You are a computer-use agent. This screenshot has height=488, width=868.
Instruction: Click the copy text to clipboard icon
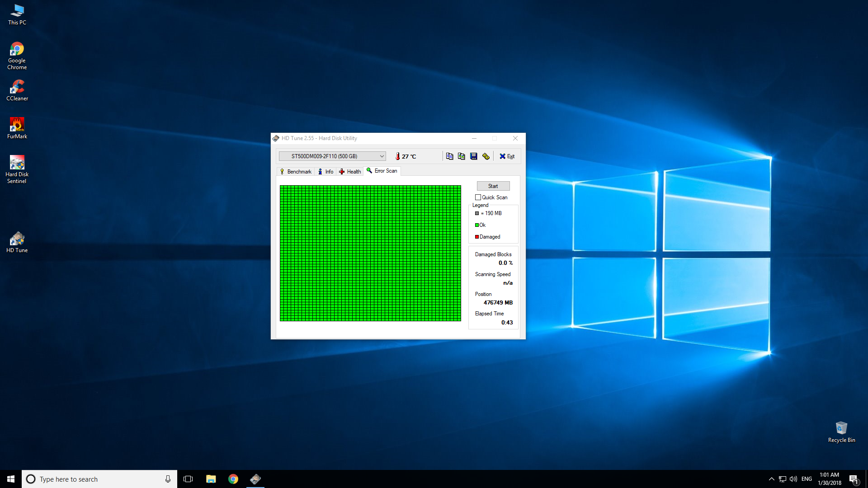pos(449,156)
